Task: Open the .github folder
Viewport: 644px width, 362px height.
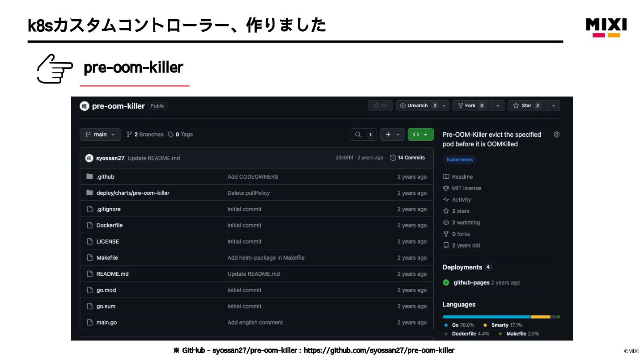Action: pyautogui.click(x=105, y=177)
